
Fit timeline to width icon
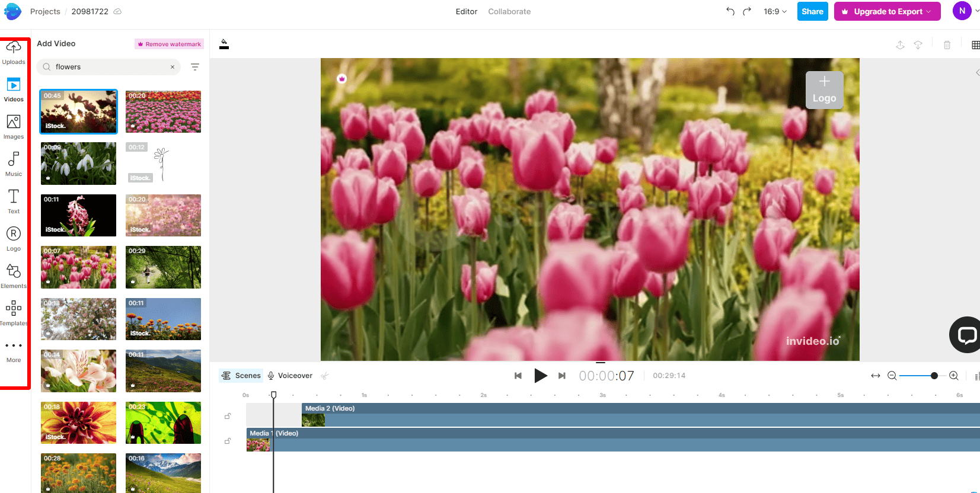click(x=875, y=376)
